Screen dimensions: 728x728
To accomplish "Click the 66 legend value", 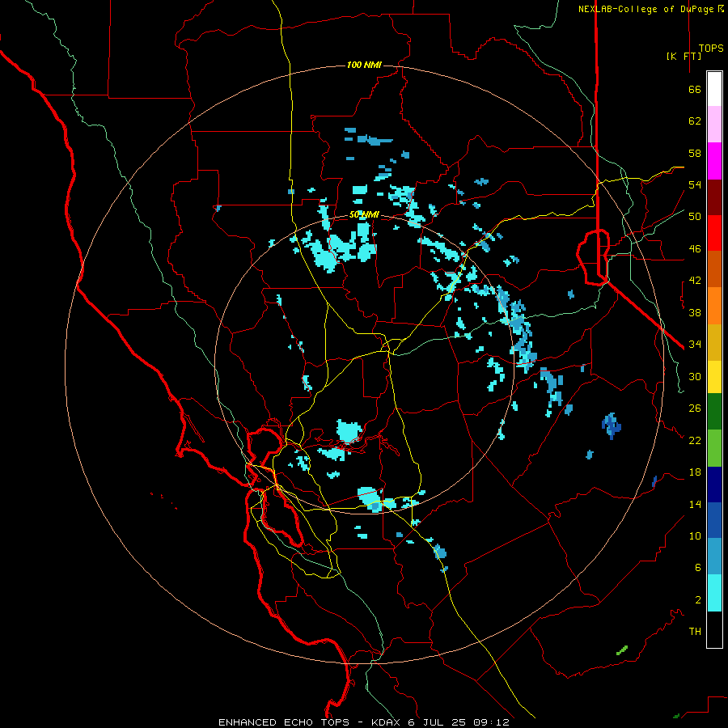I will point(695,90).
